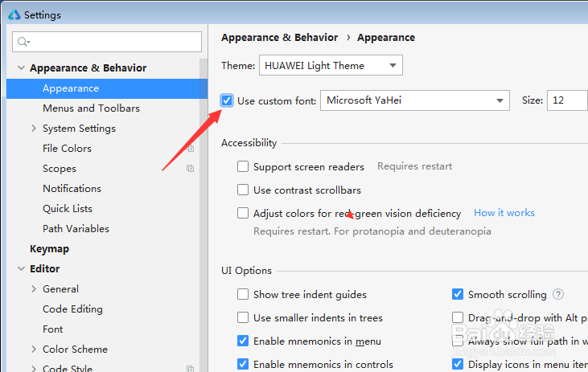The width and height of the screenshot is (588, 372).
Task: Click the font Size input field
Action: (567, 100)
